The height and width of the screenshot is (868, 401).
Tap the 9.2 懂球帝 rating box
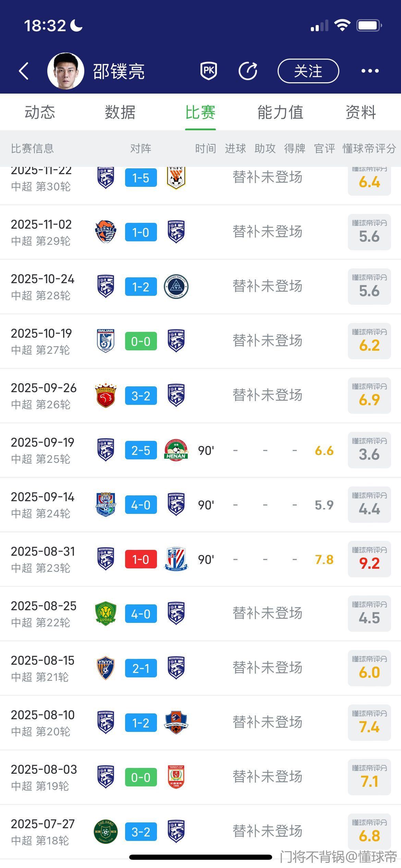[369, 559]
